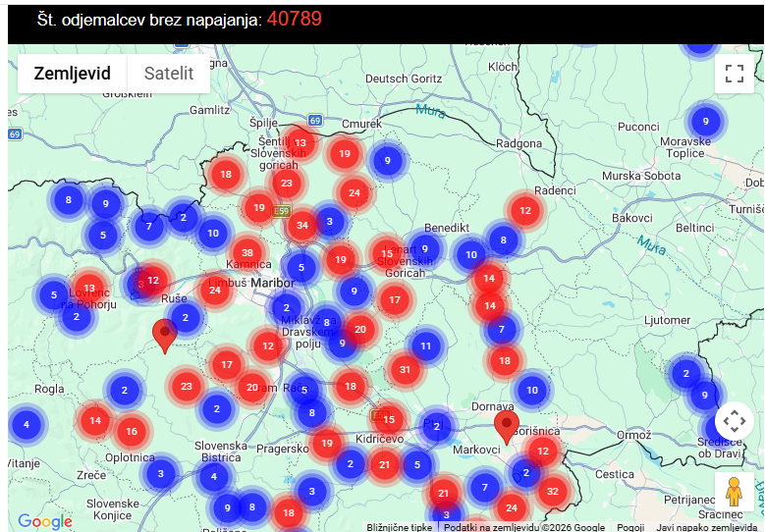Click the red cluster marker showing 34

(301, 226)
